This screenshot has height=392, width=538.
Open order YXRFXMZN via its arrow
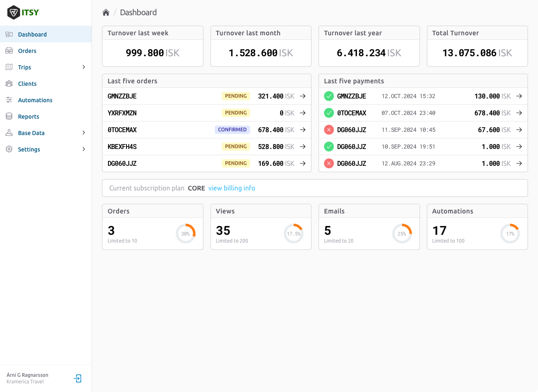303,113
